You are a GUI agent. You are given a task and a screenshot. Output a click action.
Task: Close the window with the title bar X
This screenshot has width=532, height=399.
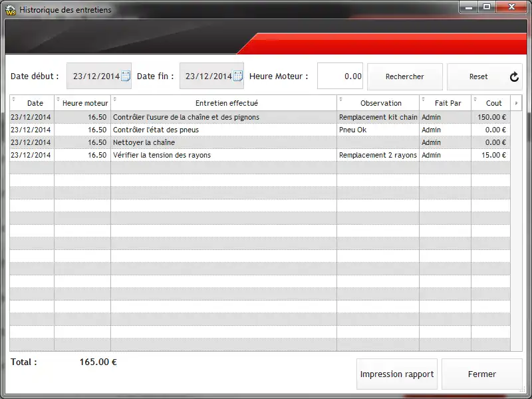(x=511, y=7)
